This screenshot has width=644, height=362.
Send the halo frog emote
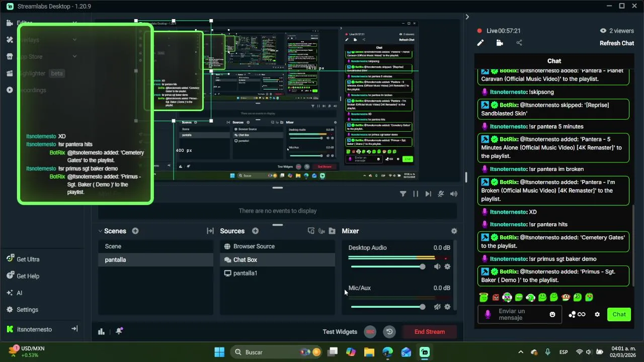point(484,298)
